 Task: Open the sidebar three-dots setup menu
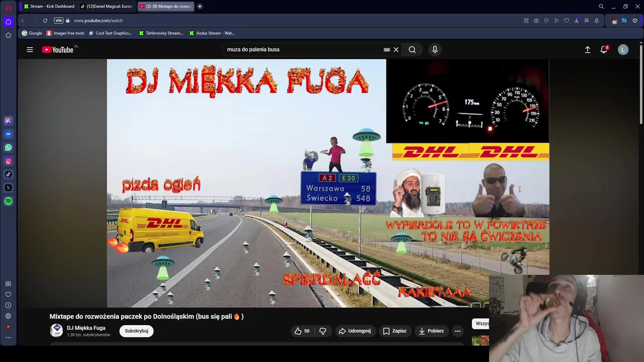coord(8,337)
